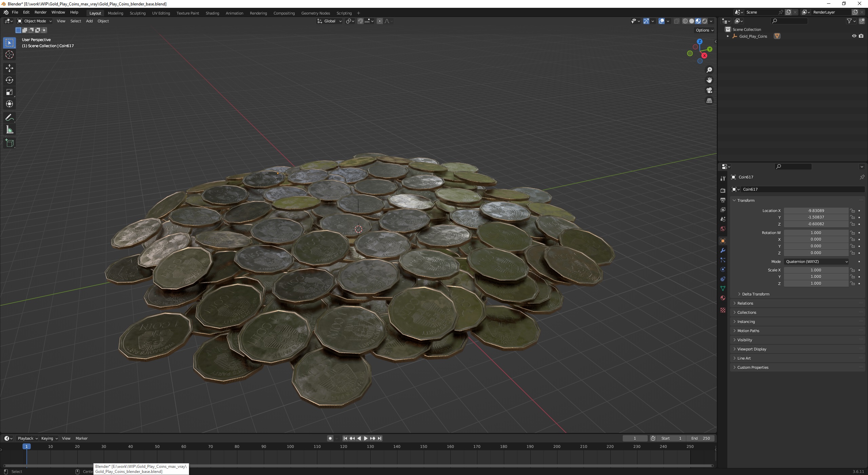Select the Transform tool

pos(9,104)
